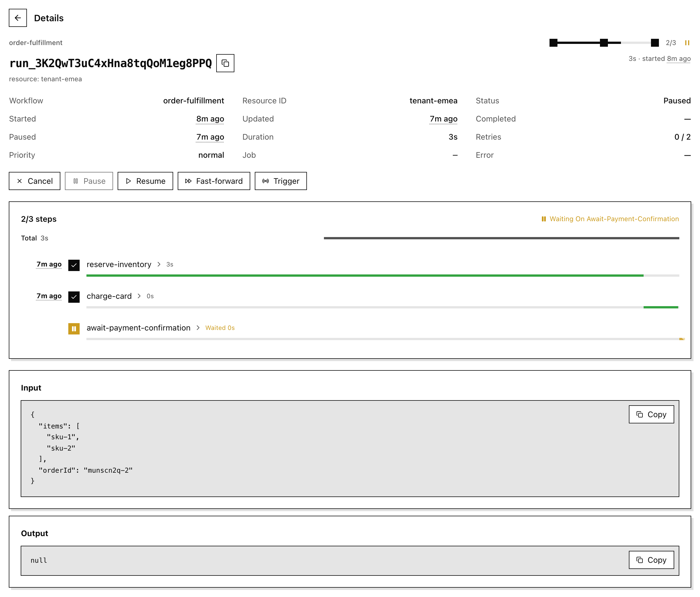Click the Paused '7m ago' timestamp
Screen dimensions: 700x597
point(210,137)
